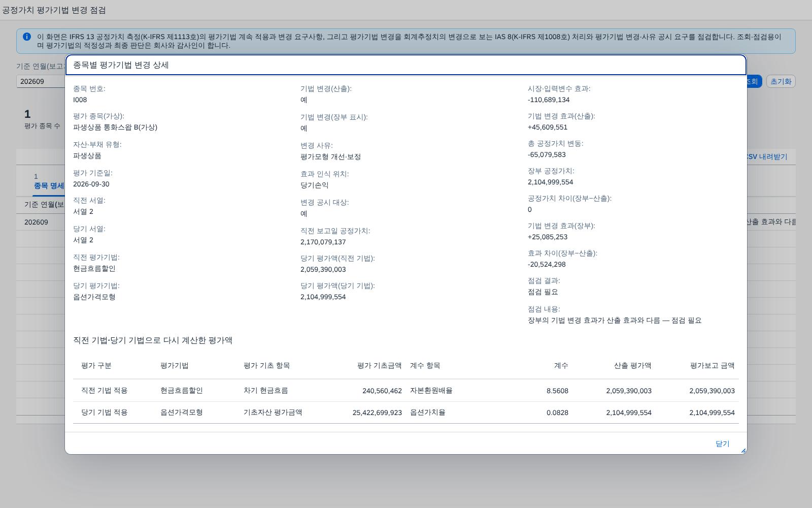Image resolution: width=812 pixels, height=508 pixels.
Task: Select the page title 공정가치 평가기법 변경 점검
Action: point(54,10)
